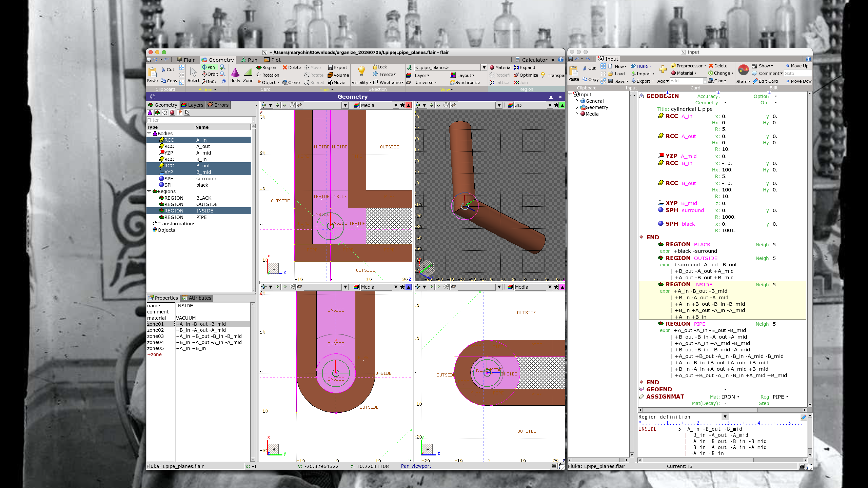Click the Visibility lightbulb icon

(x=361, y=71)
